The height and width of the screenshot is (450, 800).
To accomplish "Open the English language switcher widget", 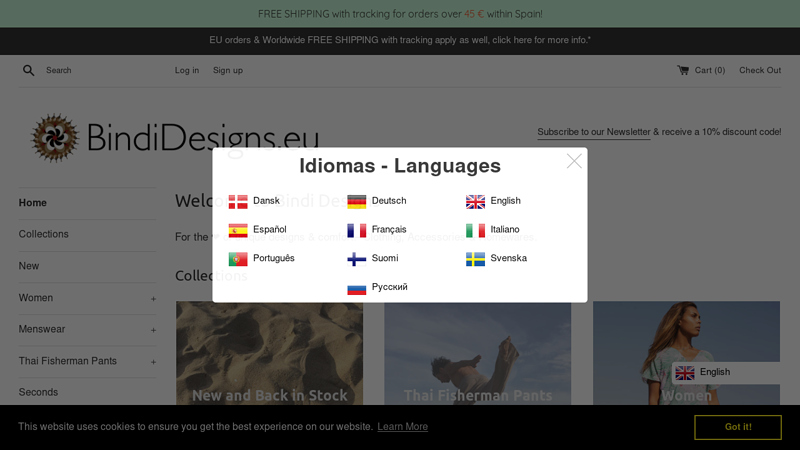I will [726, 373].
